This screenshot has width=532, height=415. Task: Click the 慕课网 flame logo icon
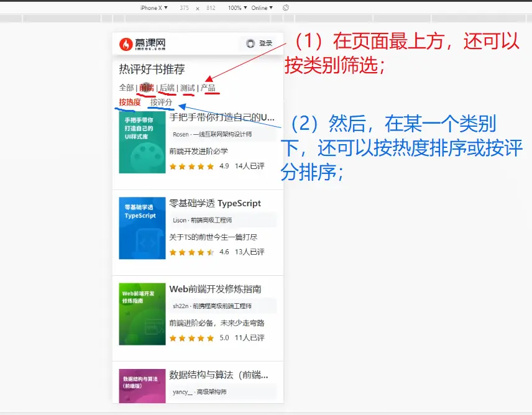point(126,44)
